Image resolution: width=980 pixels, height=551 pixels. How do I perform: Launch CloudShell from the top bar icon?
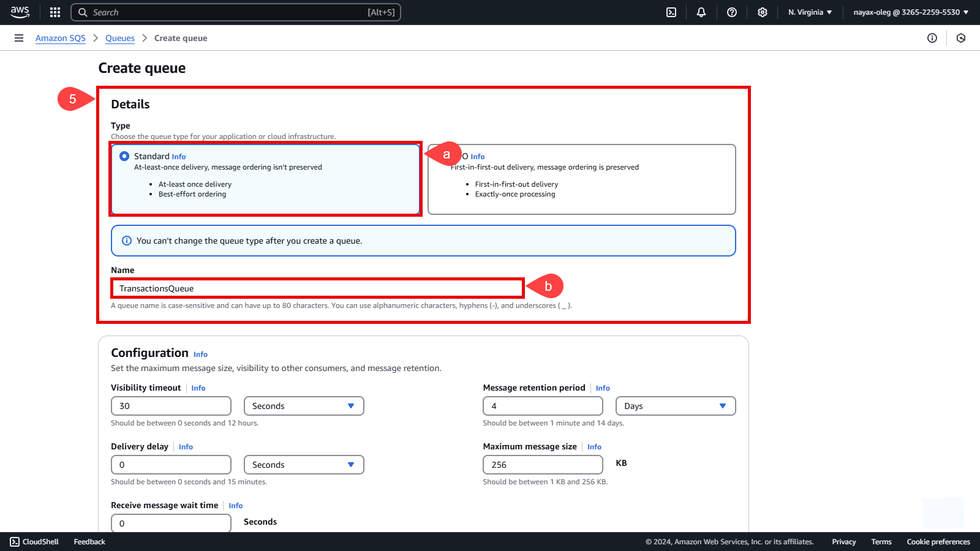point(671,12)
